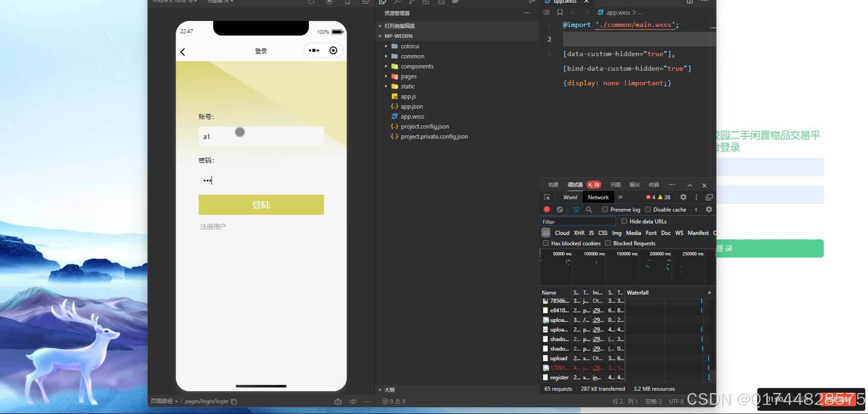Switch to the Wxml tab
The height and width of the screenshot is (414, 868).
coord(570,197)
